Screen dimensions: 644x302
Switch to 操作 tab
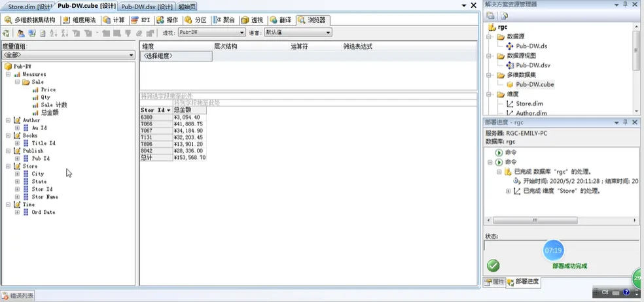(168, 20)
